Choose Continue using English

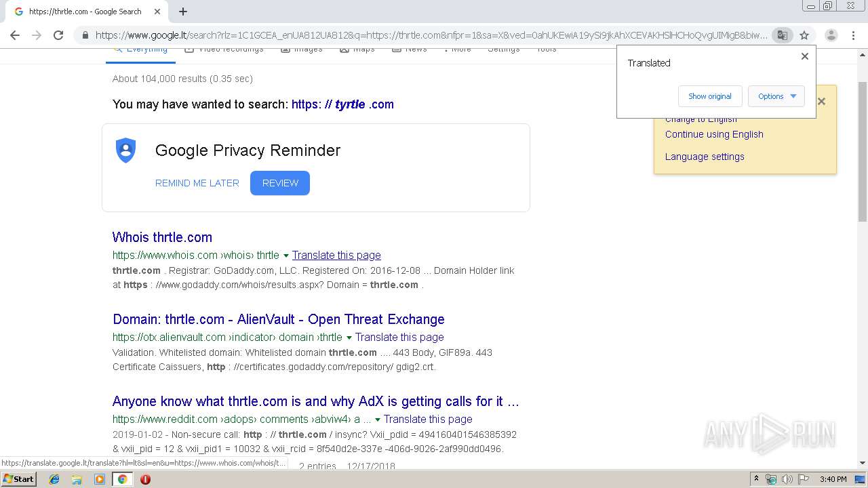[714, 134]
